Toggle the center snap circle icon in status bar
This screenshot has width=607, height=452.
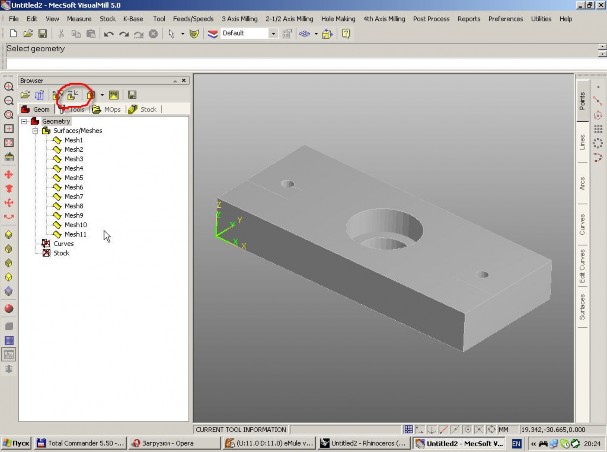click(x=468, y=430)
